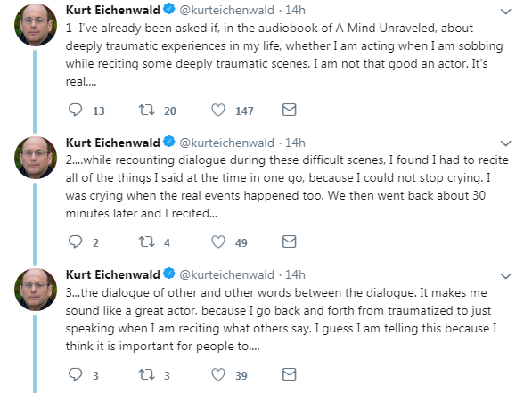Like the third tweet with 39 likes
532x393 pixels.
click(218, 374)
